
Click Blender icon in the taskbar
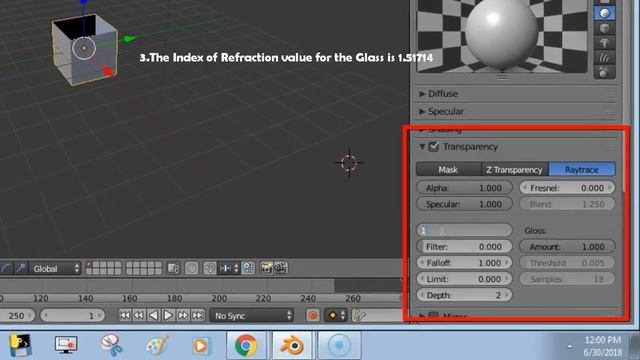pyautogui.click(x=292, y=346)
